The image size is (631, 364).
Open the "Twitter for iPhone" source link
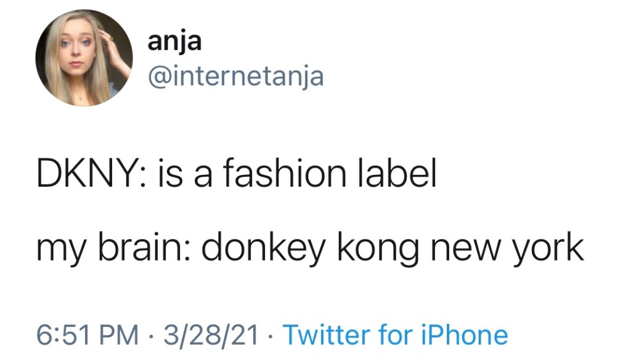[395, 336]
